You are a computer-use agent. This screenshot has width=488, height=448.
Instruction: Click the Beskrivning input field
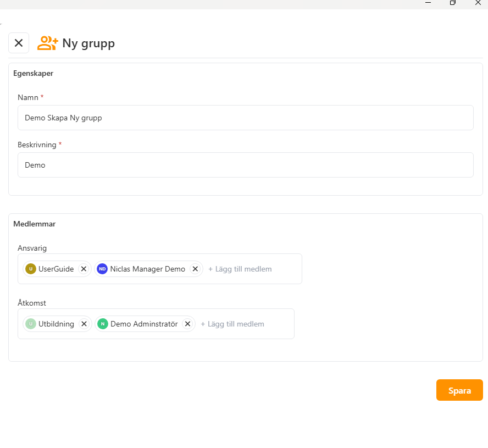[246, 165]
